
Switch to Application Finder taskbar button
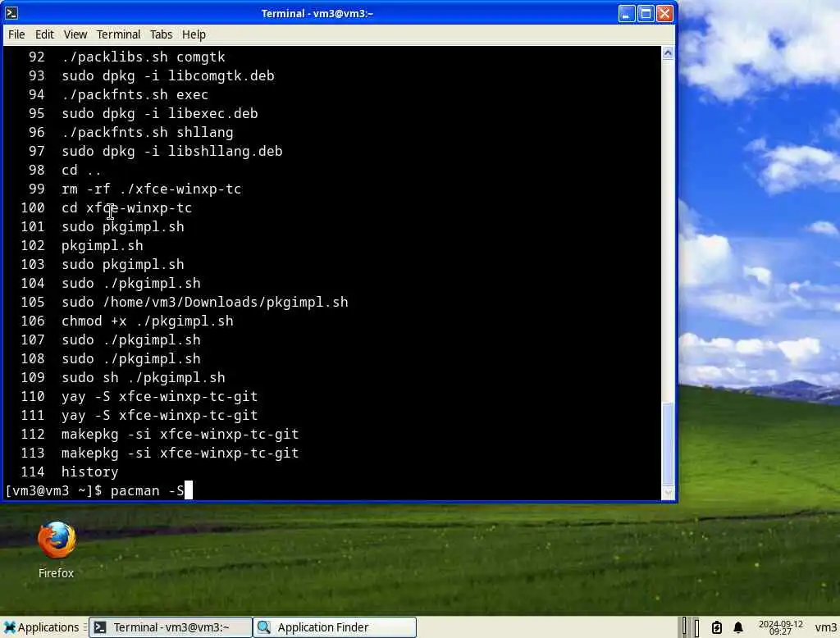click(x=335, y=627)
